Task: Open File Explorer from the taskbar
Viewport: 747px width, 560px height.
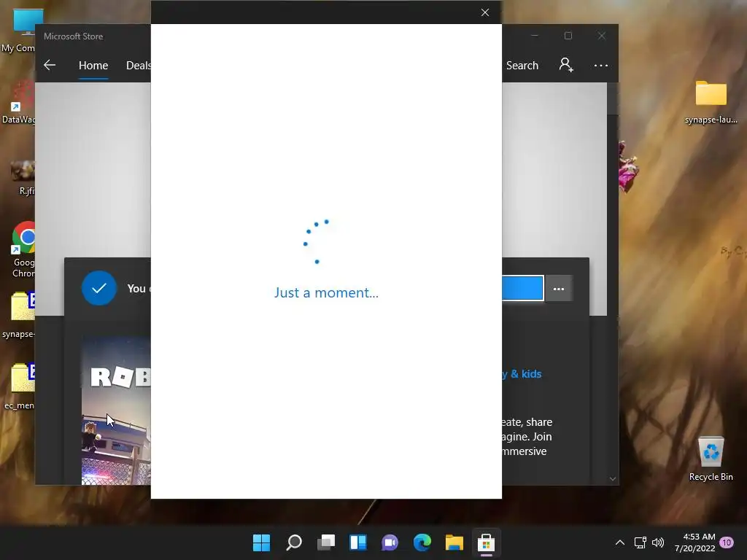Action: tap(454, 542)
